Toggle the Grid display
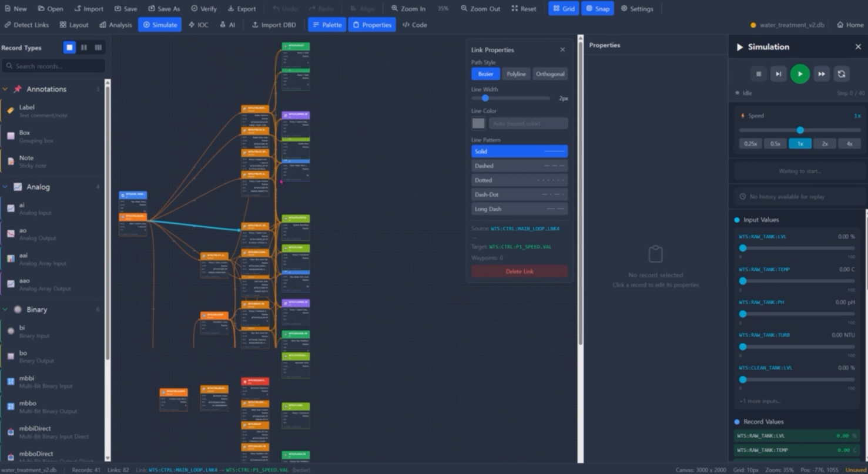Viewport: 868px width, 474px height. coord(564,9)
